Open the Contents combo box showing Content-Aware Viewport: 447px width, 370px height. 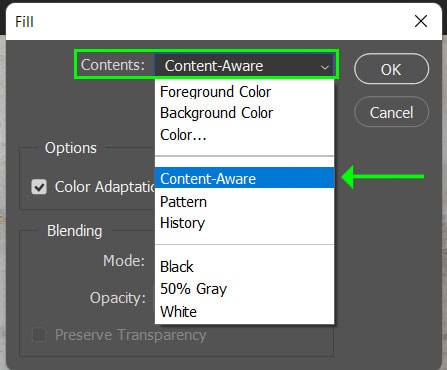(245, 66)
